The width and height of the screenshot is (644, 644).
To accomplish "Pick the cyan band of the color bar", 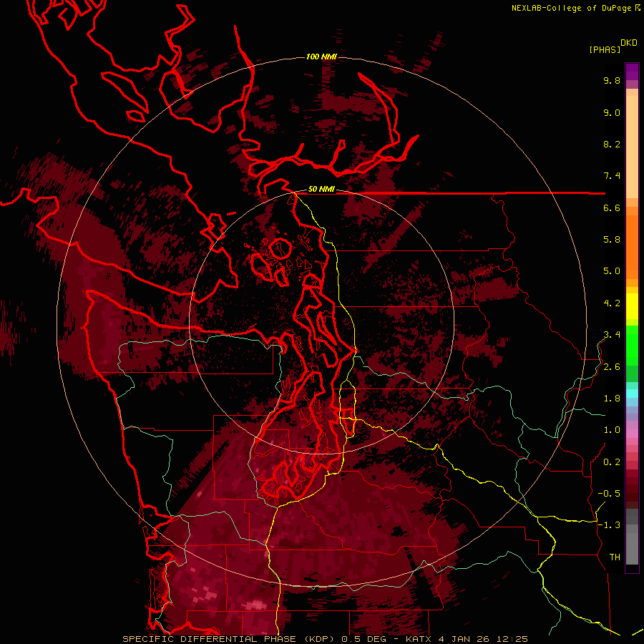I will (632, 394).
